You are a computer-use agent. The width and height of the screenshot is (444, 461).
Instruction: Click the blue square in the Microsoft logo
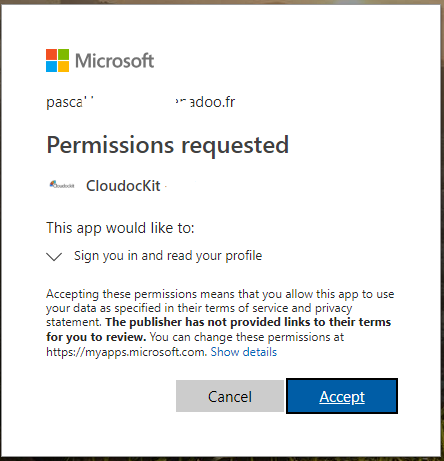[51, 67]
